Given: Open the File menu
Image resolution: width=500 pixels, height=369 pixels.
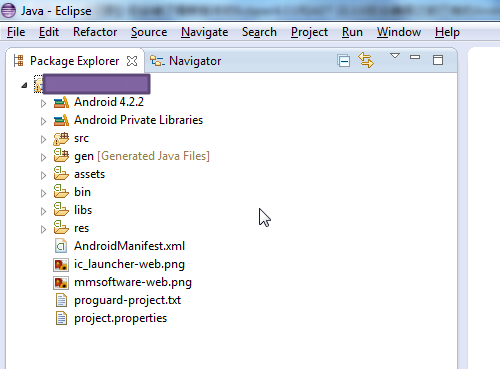Looking at the screenshot, I should [16, 32].
